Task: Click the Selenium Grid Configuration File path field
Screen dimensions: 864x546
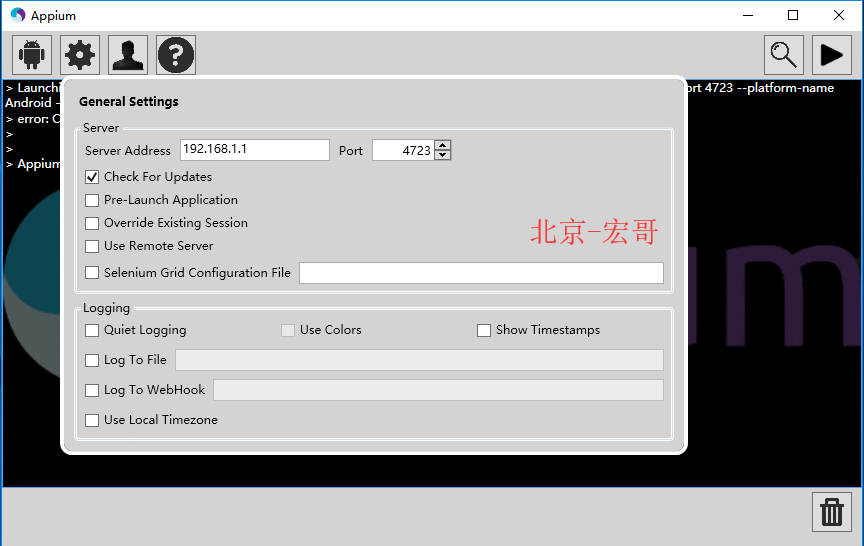Action: (x=481, y=273)
